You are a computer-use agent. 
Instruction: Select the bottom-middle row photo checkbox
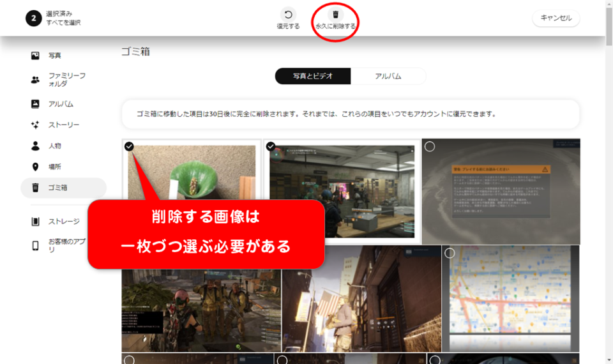click(282, 360)
